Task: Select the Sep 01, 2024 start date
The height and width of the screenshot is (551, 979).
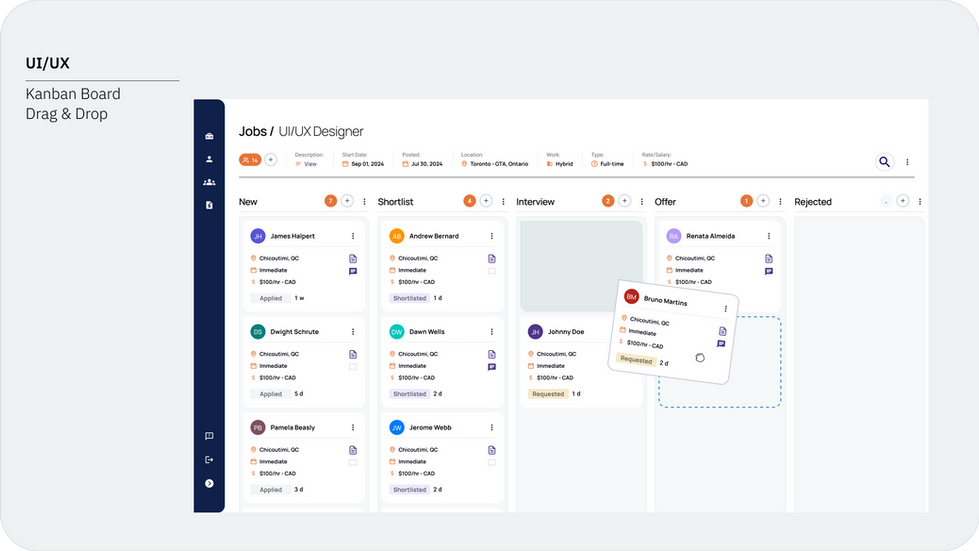Action: [368, 164]
